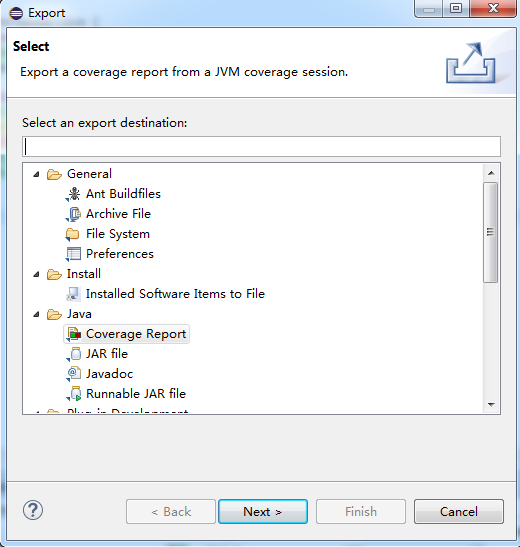Click the Coverage Report icon
Image resolution: width=520 pixels, height=547 pixels.
pyautogui.click(x=74, y=334)
